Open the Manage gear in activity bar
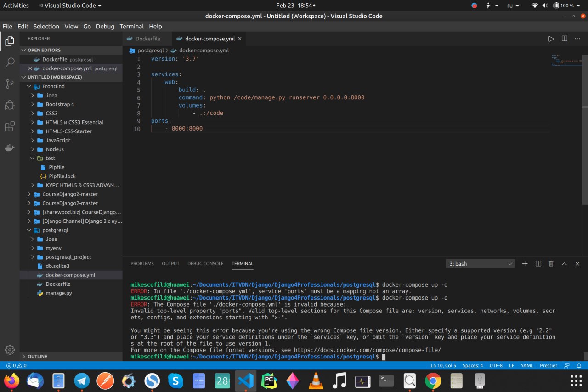 [10, 350]
